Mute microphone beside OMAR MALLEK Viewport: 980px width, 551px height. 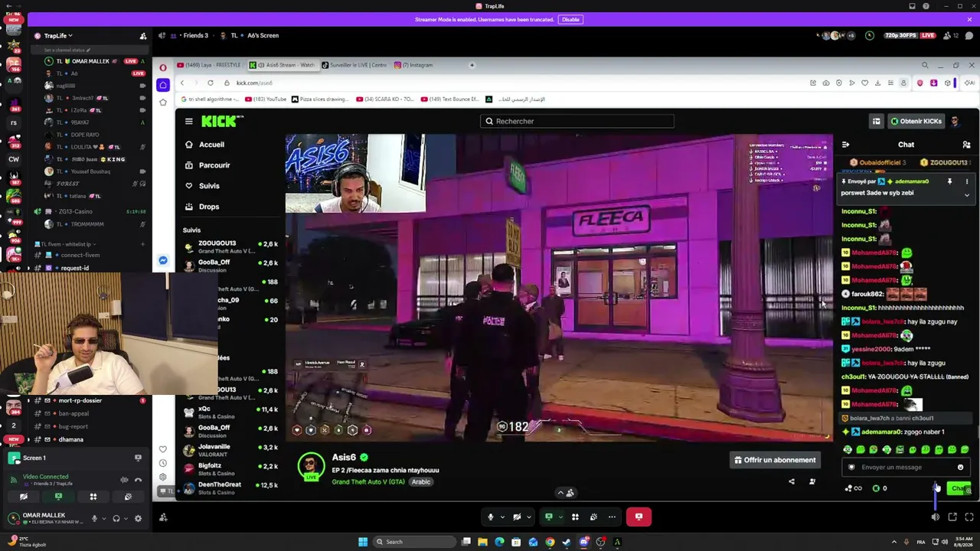(x=94, y=518)
